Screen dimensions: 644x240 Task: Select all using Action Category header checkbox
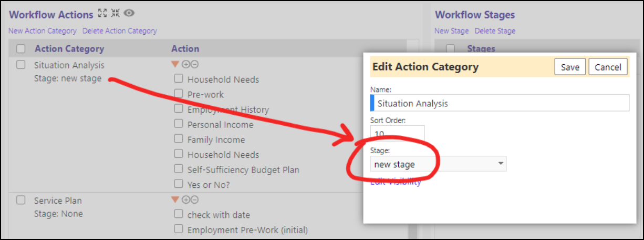pyautogui.click(x=21, y=49)
